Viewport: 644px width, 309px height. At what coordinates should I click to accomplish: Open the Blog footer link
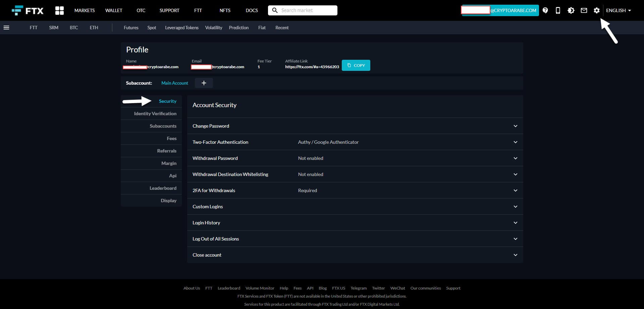[323, 288]
